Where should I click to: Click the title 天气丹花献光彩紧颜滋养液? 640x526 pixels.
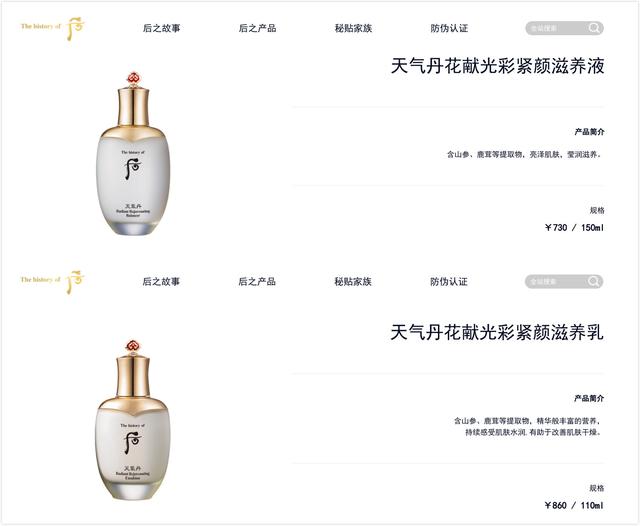498,66
